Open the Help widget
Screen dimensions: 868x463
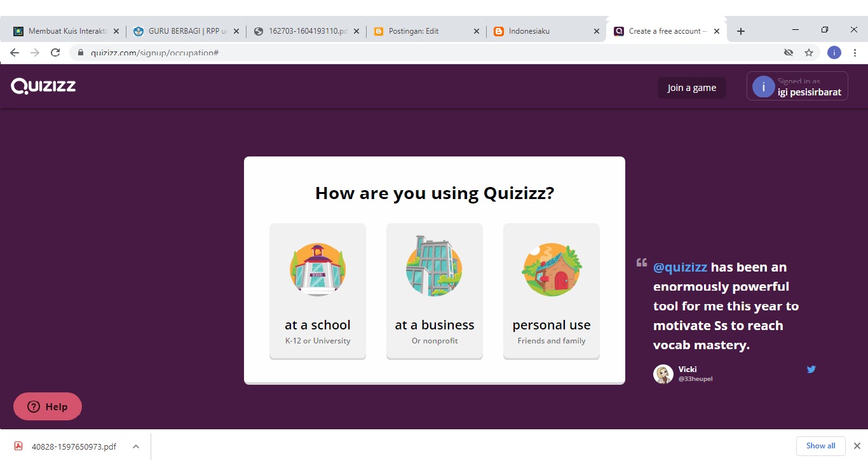[x=47, y=406]
